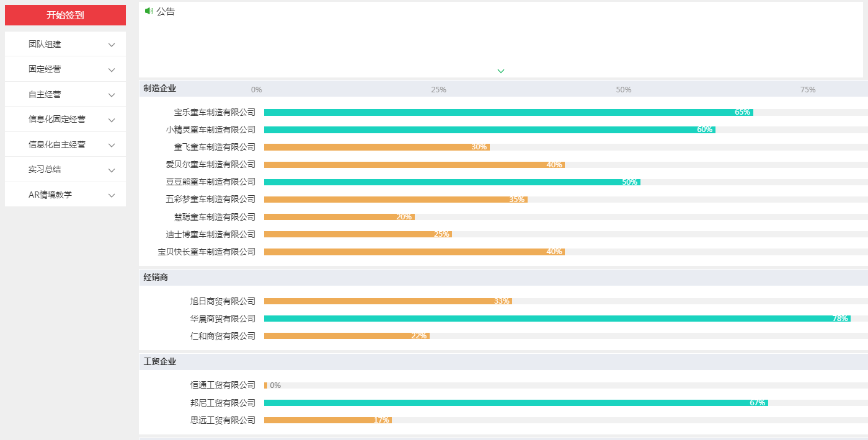
Task: Click the 20% progress bar for 慧聪童车
Action: pos(339,217)
